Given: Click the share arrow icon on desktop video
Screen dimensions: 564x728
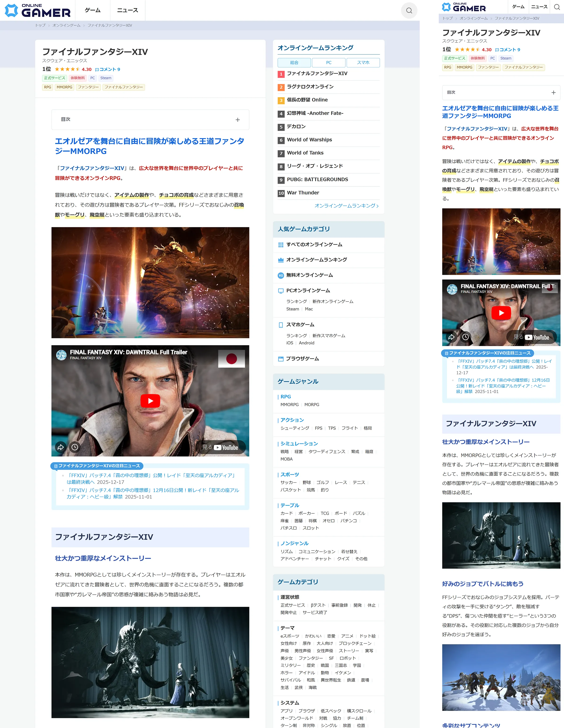Looking at the screenshot, I should tap(60, 447).
